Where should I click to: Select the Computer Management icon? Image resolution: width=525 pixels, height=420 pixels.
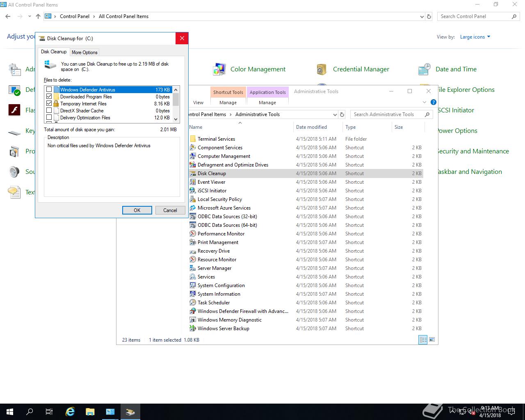(193, 156)
